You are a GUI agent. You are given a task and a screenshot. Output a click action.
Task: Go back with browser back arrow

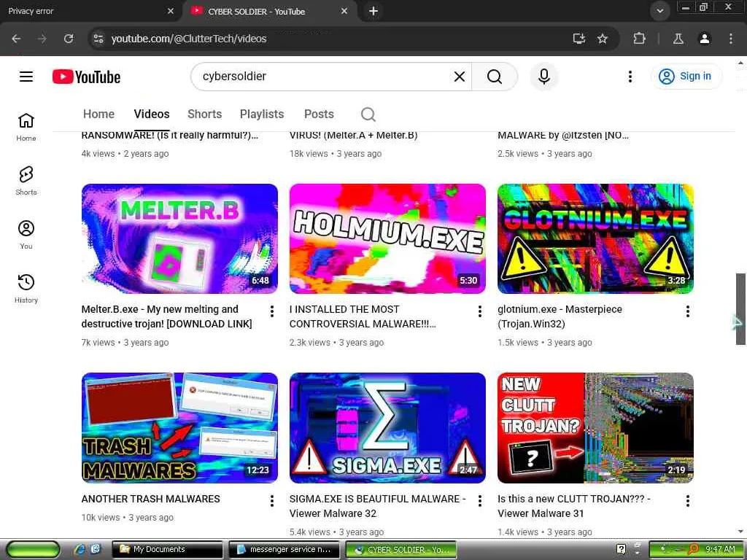click(x=16, y=39)
